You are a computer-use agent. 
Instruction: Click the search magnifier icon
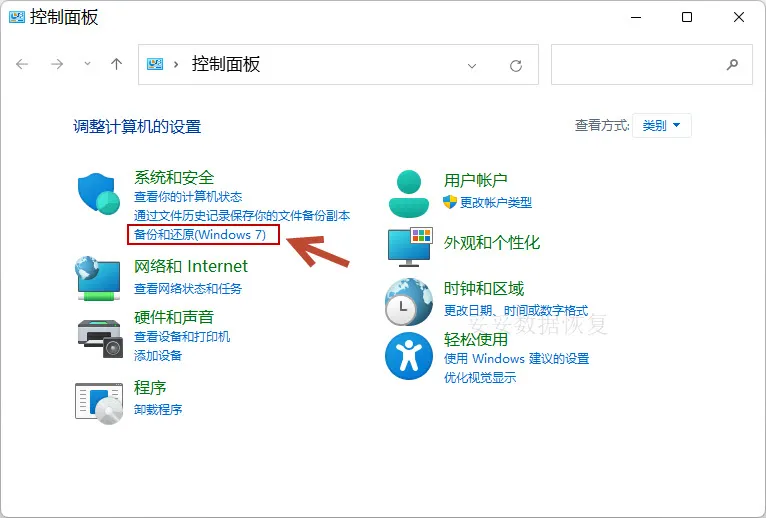[732, 64]
